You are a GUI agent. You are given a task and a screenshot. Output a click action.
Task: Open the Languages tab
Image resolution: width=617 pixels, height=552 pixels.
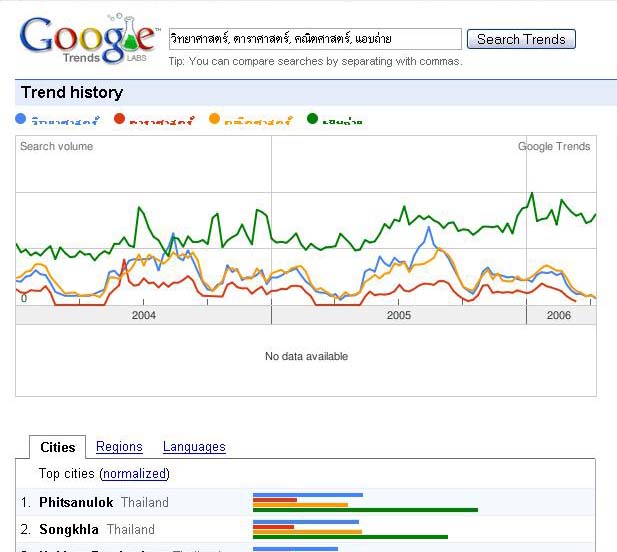pyautogui.click(x=194, y=447)
